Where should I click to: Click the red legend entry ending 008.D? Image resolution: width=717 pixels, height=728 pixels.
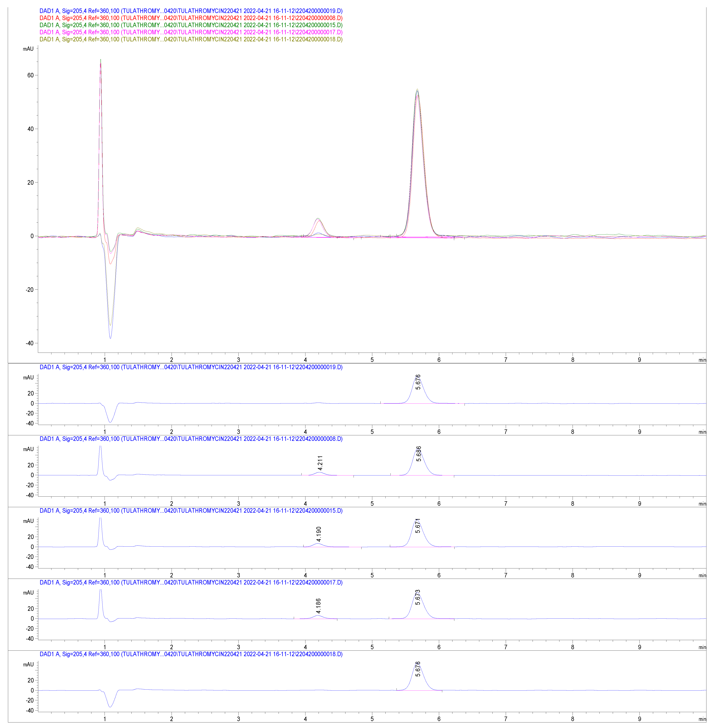click(191, 18)
